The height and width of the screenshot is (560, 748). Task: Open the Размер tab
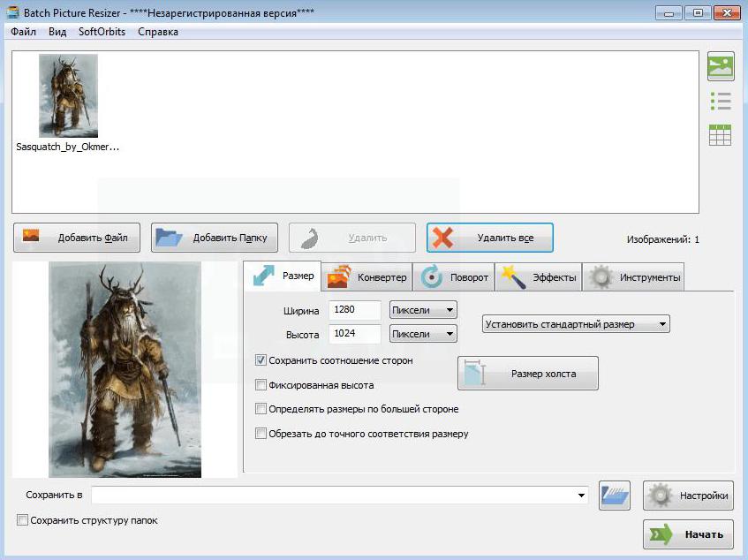pyautogui.click(x=283, y=276)
